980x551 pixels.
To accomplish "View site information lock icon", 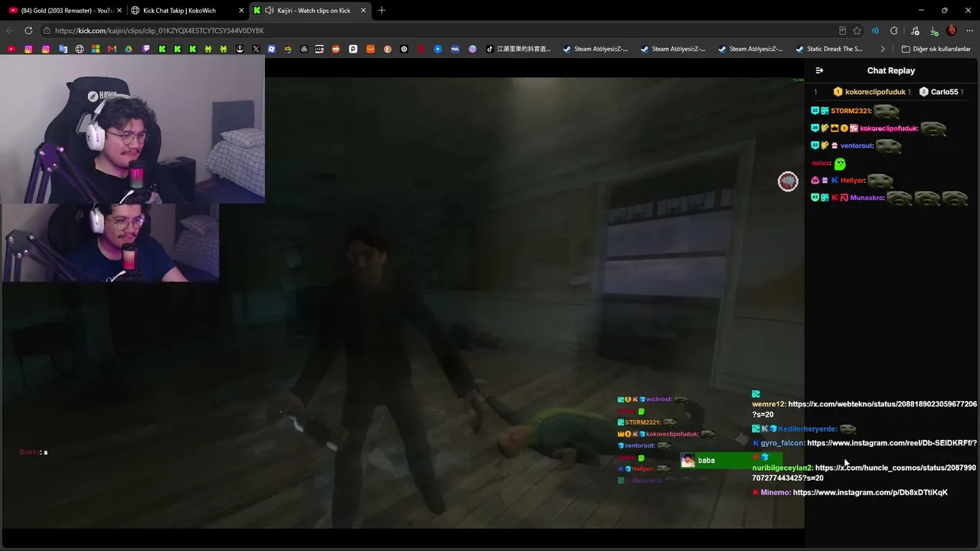I will [47, 31].
